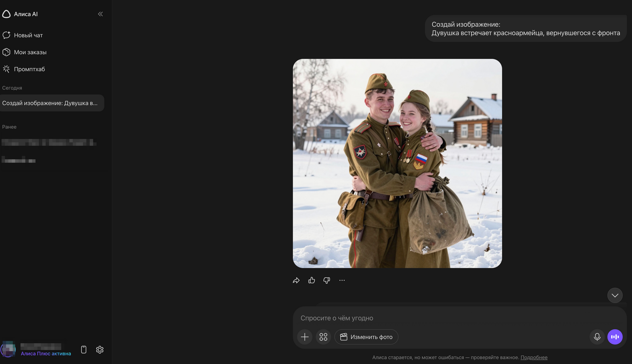Collapse the sidebar with double-chevron icon
Viewport: 632px width, 364px height.
coord(100,14)
